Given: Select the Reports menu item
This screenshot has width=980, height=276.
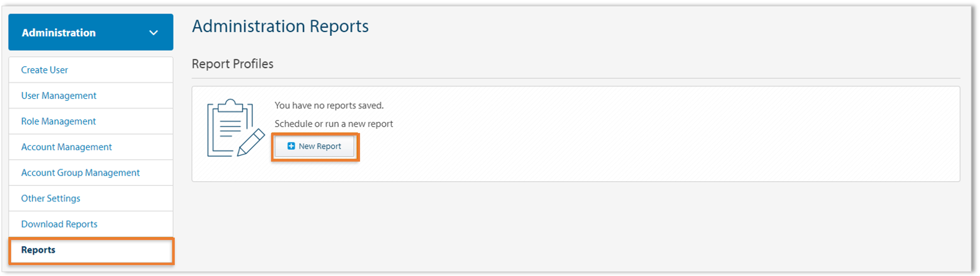Looking at the screenshot, I should (x=38, y=250).
